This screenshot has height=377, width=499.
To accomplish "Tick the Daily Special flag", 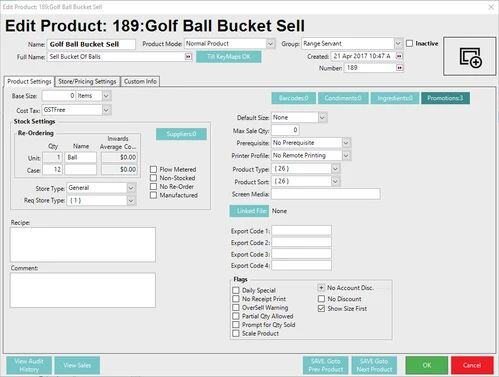I will coord(236,290).
